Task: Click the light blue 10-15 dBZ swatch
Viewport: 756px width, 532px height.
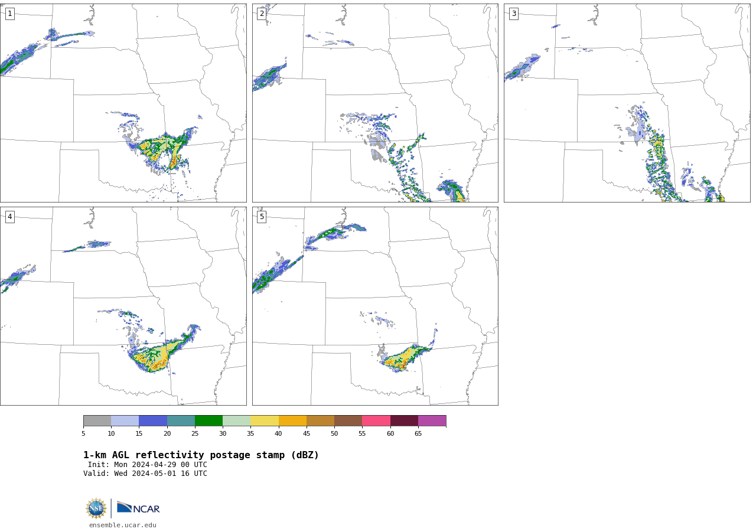Action: pyautogui.click(x=125, y=420)
